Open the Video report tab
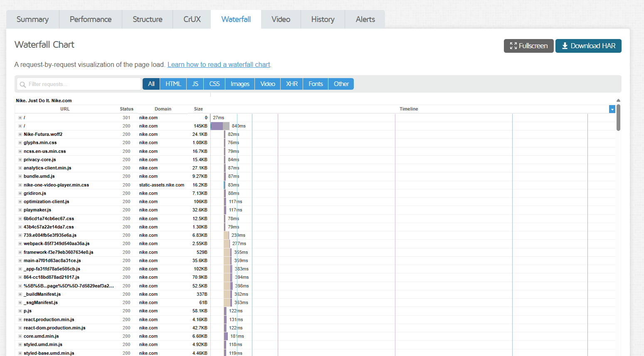This screenshot has width=644, height=356. tap(281, 20)
